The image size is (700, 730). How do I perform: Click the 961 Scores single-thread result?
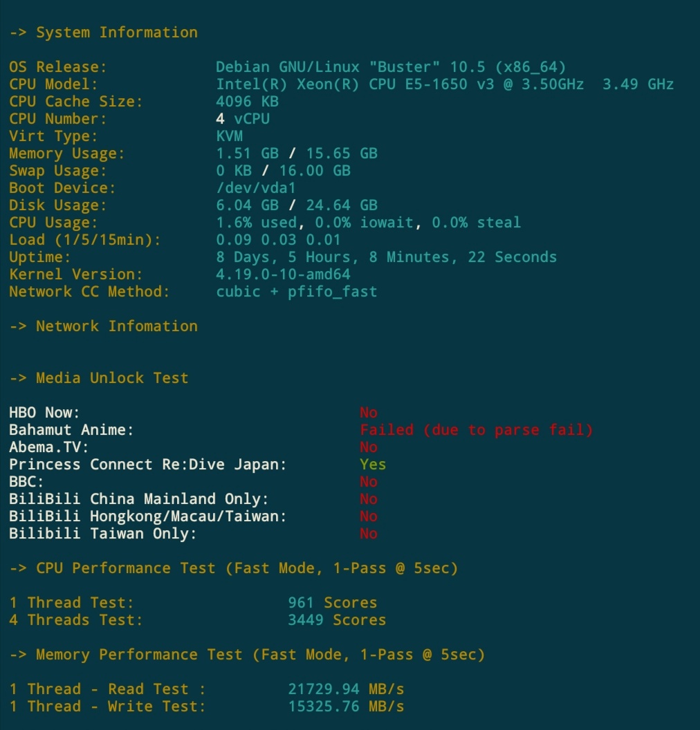pyautogui.click(x=333, y=603)
